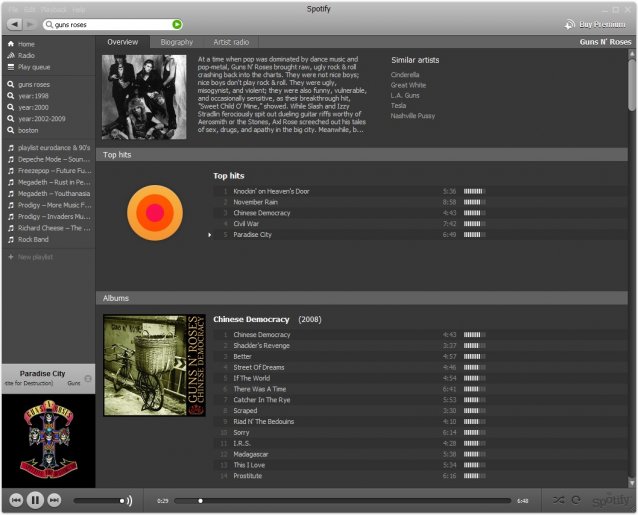This screenshot has width=638, height=515.
Task: Click Buy Premium
Action: [595, 24]
